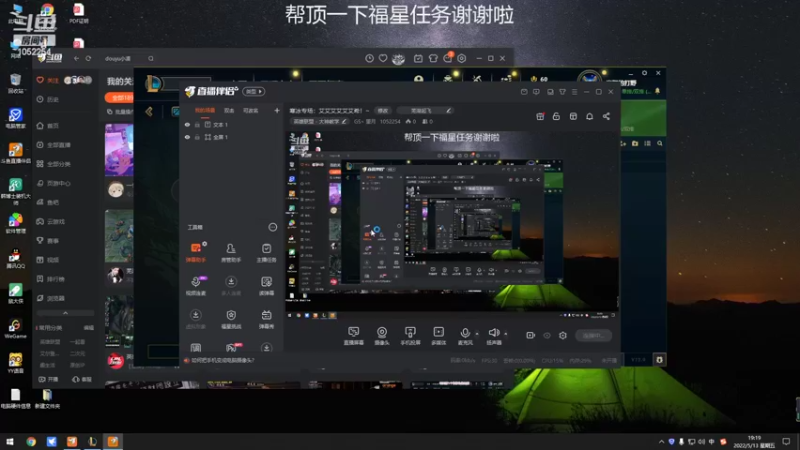Open the phone-as-camera help link
800x450 pixels.
click(223, 360)
